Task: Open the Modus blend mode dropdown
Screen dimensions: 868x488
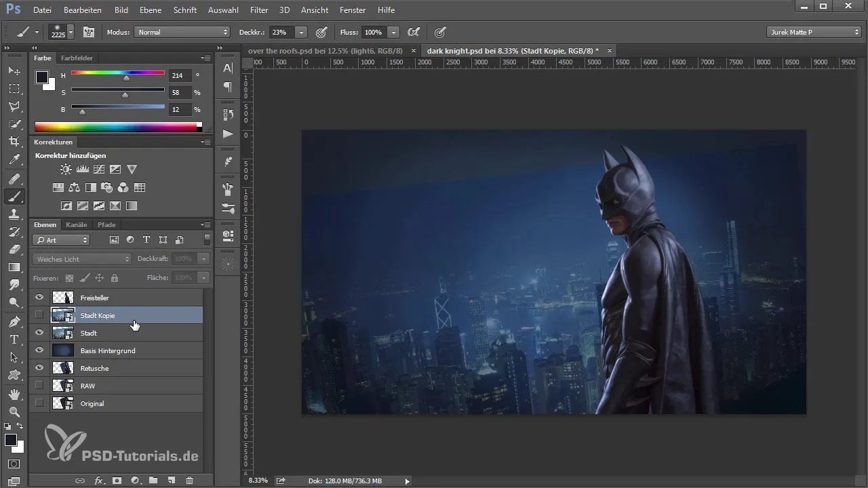Action: coord(182,32)
